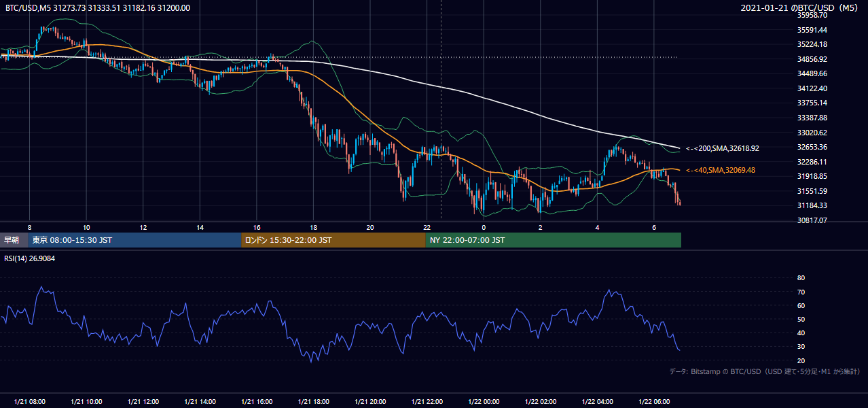Click the BTC/USD,M5 OHLC header text
The width and height of the screenshot is (868, 408).
[98, 7]
